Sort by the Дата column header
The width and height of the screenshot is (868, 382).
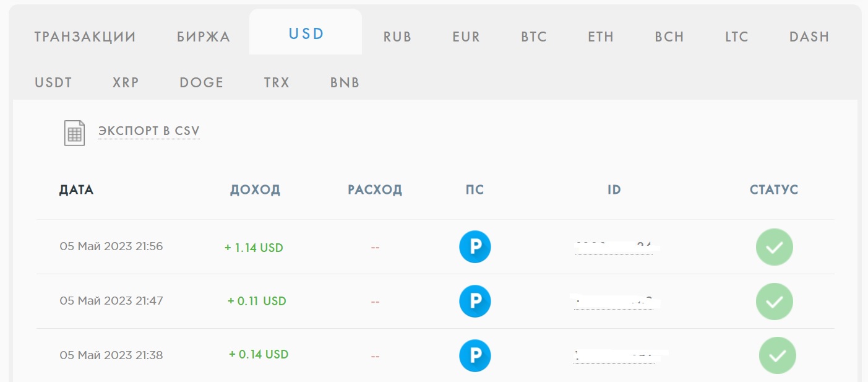pos(76,190)
